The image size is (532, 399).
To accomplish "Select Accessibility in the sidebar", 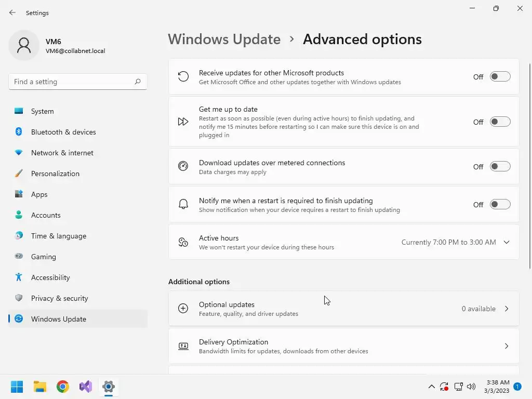I will click(78, 277).
